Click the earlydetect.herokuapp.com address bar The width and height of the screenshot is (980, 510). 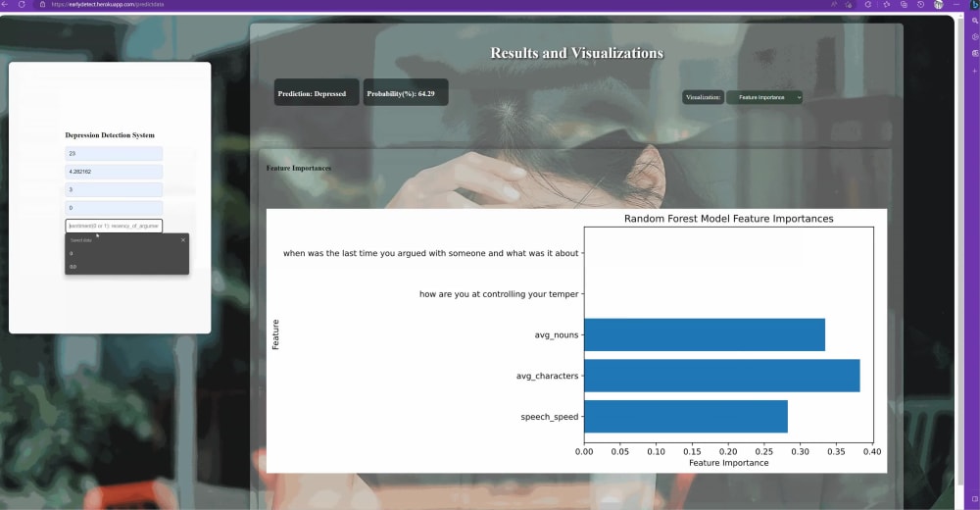pos(108,4)
